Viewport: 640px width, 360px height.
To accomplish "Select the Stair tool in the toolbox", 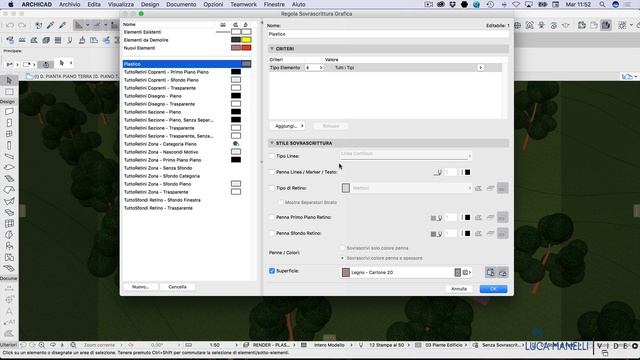I will pos(9,179).
